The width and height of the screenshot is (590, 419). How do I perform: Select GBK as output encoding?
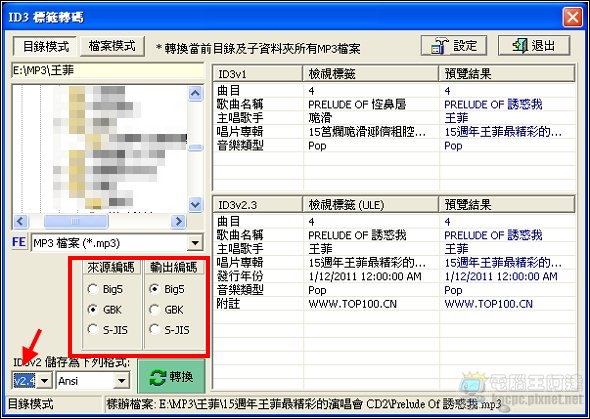pyautogui.click(x=154, y=310)
